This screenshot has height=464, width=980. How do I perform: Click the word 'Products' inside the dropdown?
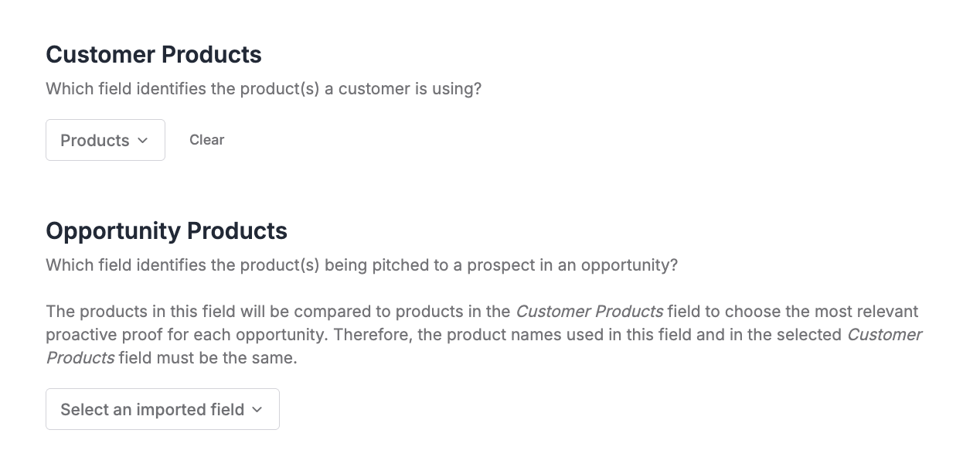click(x=94, y=141)
